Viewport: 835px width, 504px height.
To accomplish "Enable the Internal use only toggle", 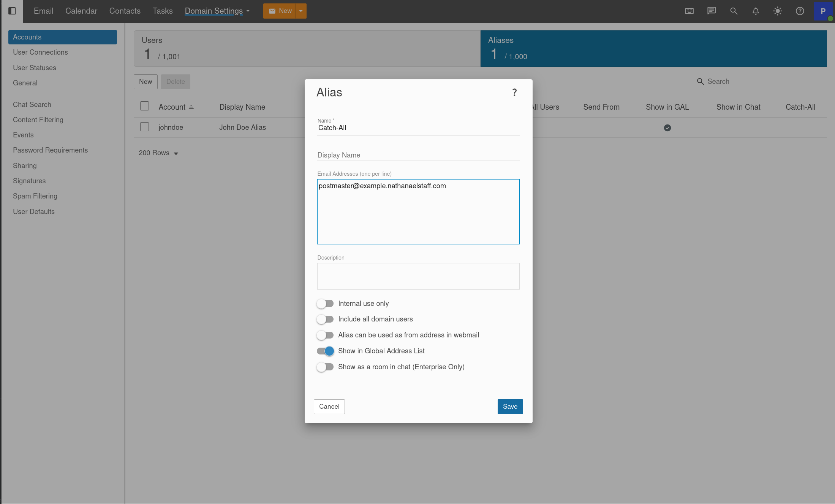I will [x=325, y=304].
